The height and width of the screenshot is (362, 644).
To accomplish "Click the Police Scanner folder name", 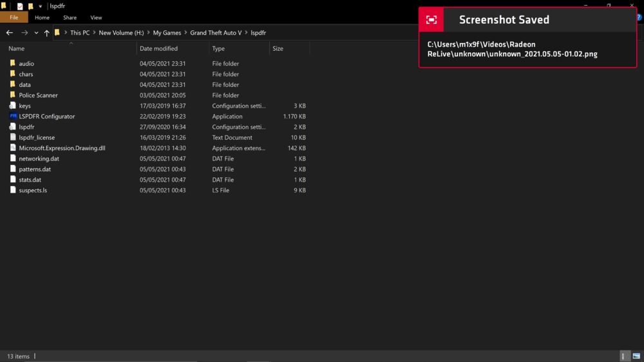I will pos(38,95).
